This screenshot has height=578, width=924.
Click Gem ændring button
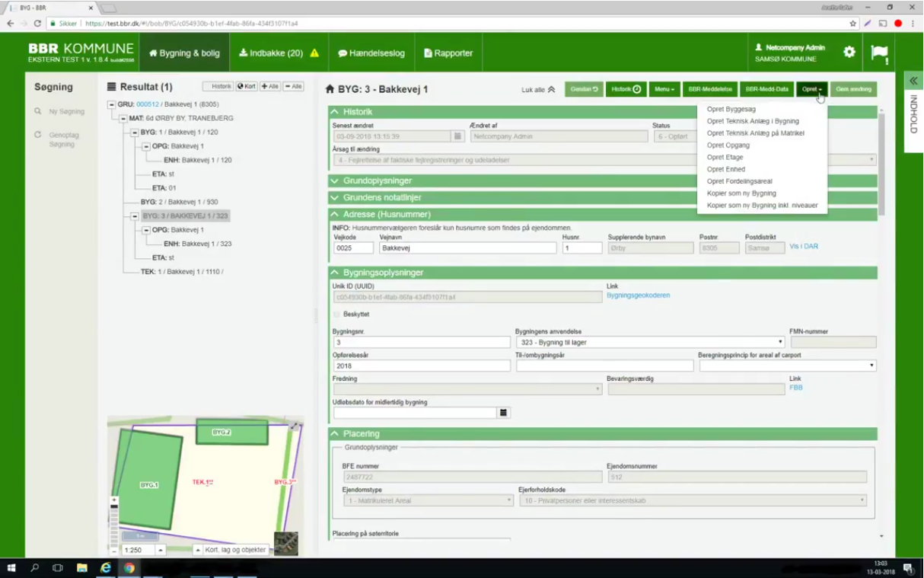tap(853, 89)
